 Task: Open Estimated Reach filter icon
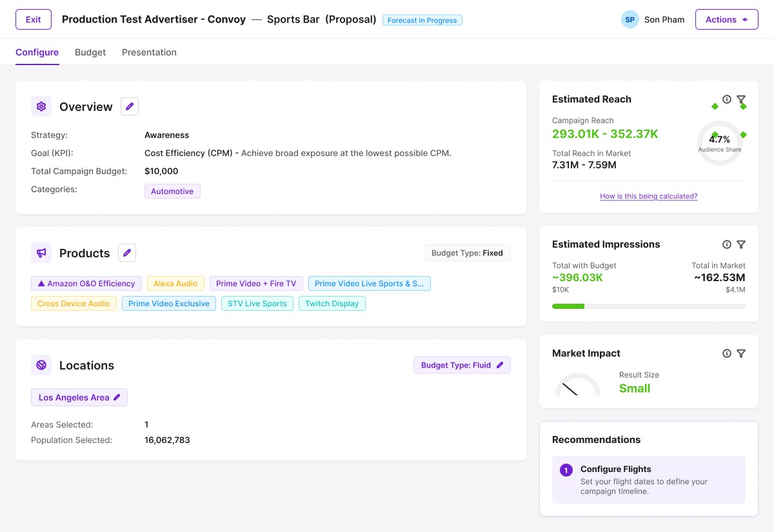[x=741, y=99]
